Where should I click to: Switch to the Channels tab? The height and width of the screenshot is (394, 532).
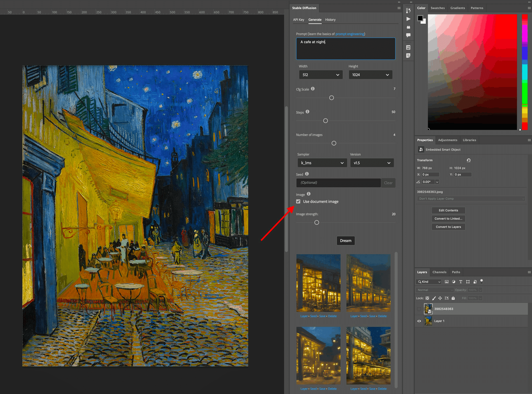439,272
